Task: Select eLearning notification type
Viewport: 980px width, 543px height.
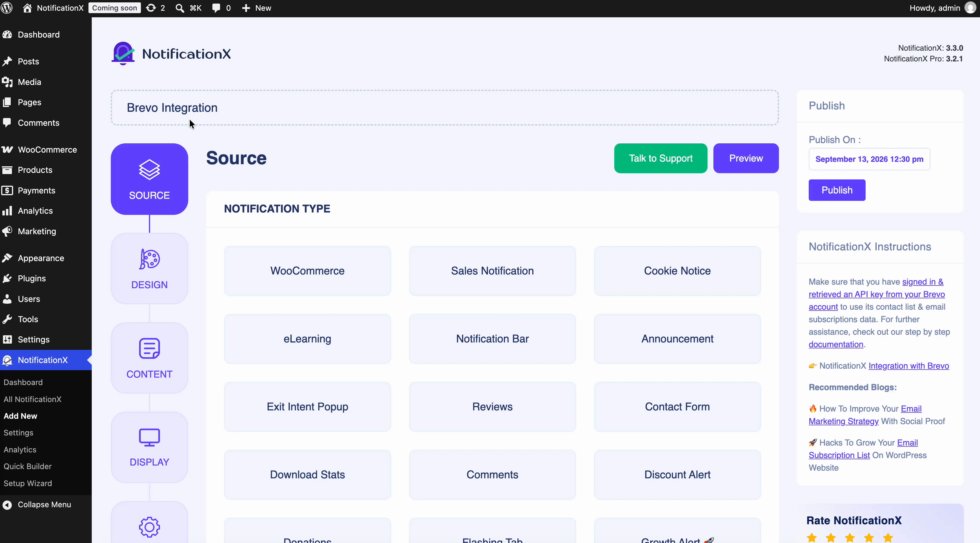Action: tap(307, 339)
